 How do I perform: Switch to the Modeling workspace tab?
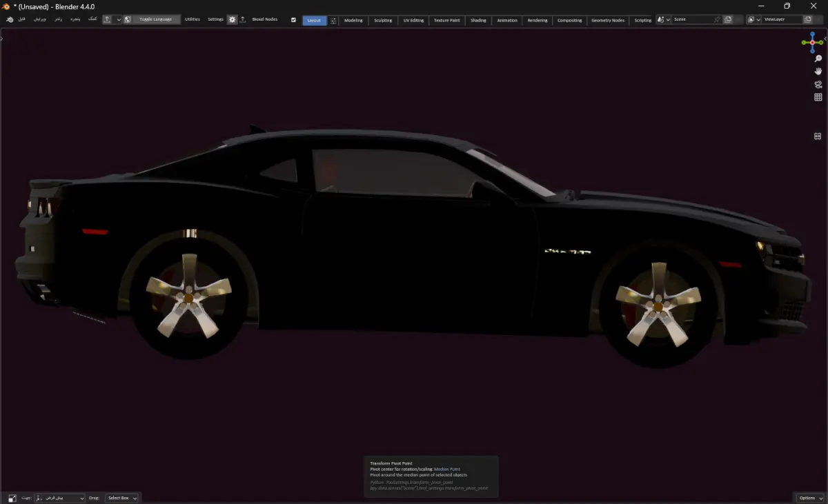pyautogui.click(x=353, y=21)
